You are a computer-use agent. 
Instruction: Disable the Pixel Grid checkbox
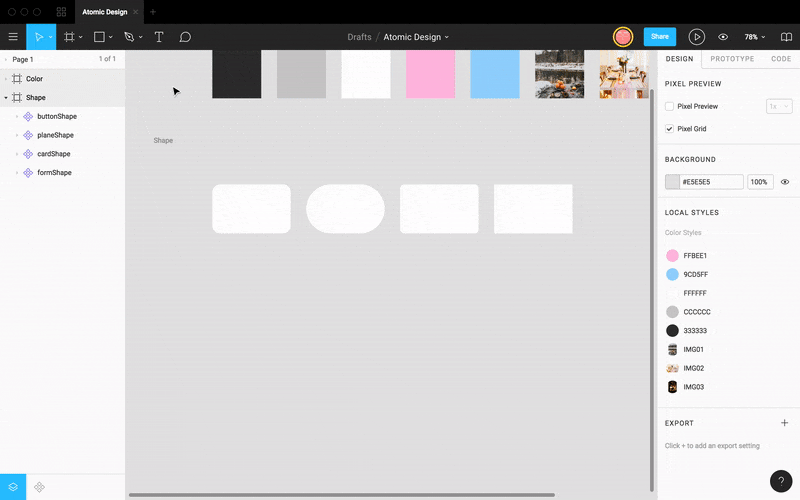[x=669, y=129]
